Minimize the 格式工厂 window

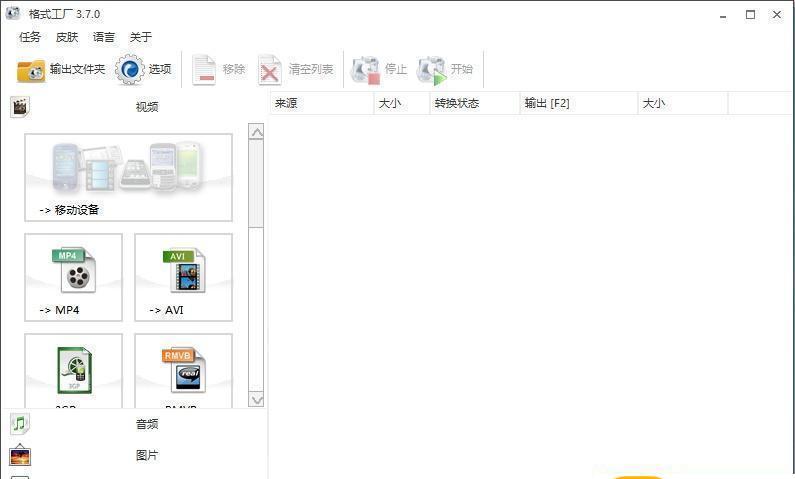[723, 15]
